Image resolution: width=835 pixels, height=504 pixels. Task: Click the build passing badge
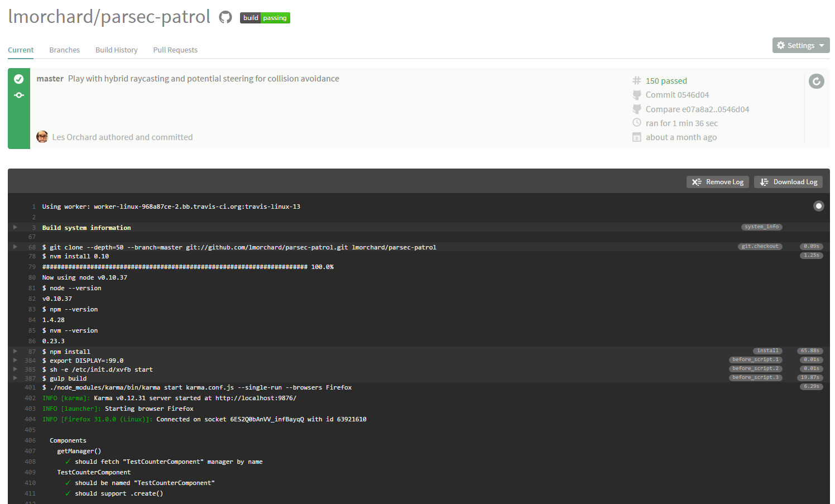pos(265,18)
